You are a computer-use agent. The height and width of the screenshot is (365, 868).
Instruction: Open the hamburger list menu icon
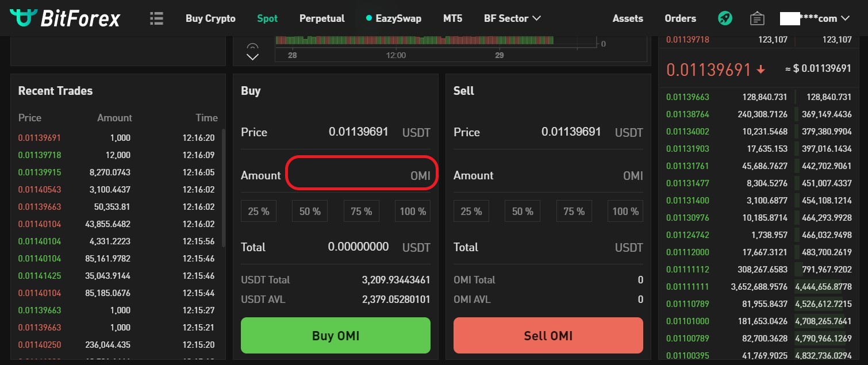[x=156, y=18]
